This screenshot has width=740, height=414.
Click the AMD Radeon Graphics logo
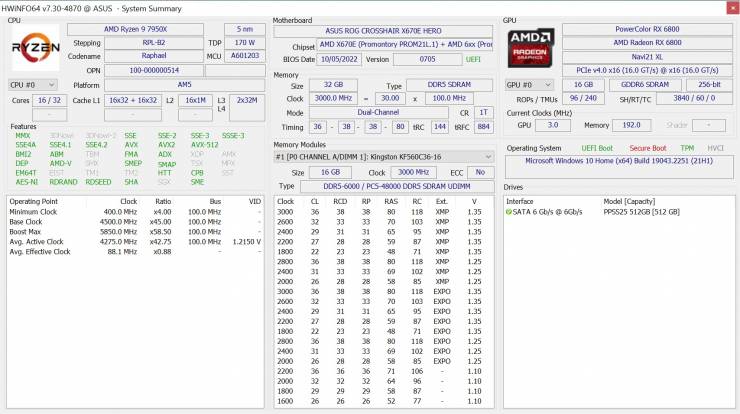pos(530,48)
